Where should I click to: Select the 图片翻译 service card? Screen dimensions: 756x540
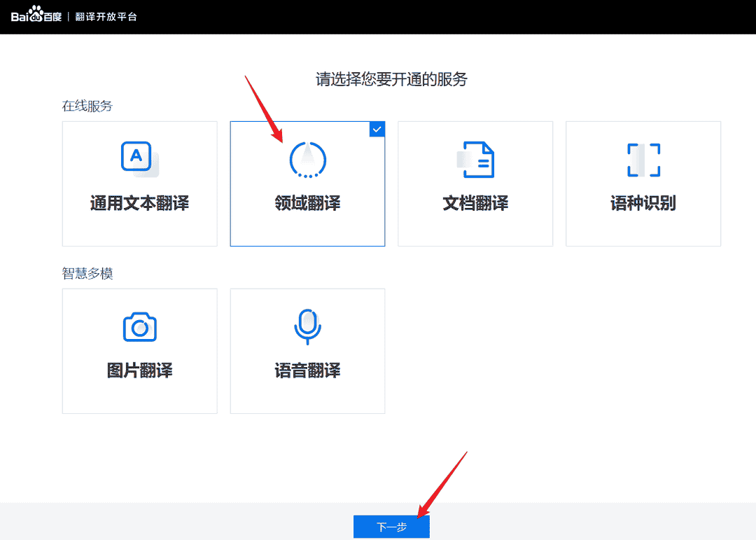coord(139,350)
